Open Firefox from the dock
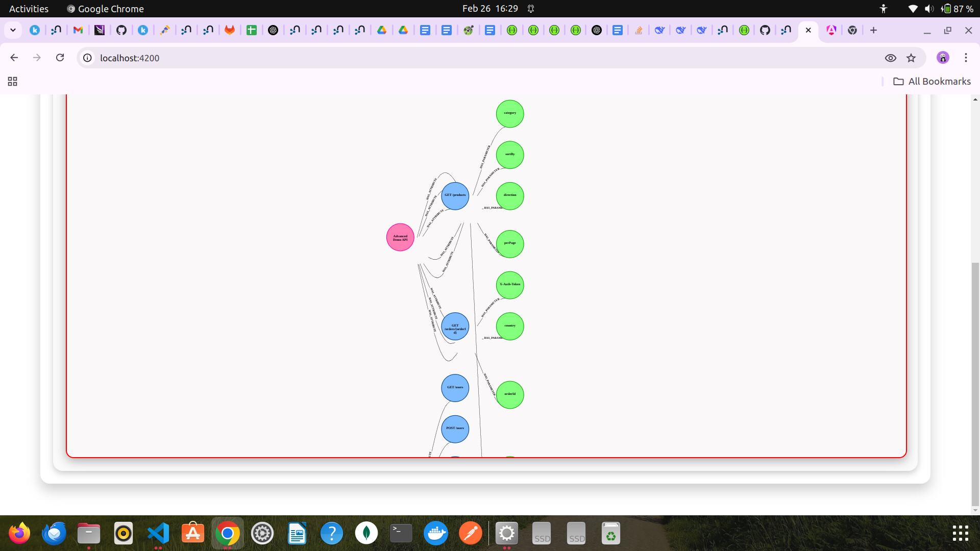This screenshot has height=551, width=980. click(x=19, y=533)
